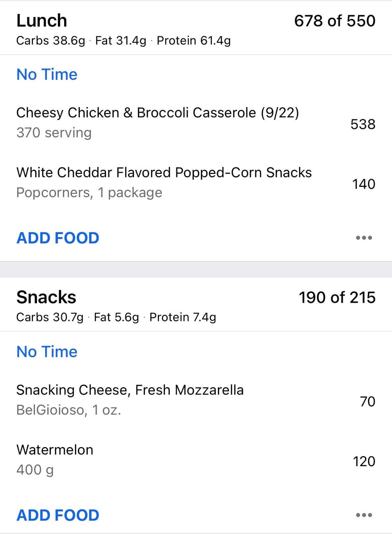Tap ADD FOOD under Lunch
Image resolution: width=392 pixels, height=534 pixels.
[58, 238]
